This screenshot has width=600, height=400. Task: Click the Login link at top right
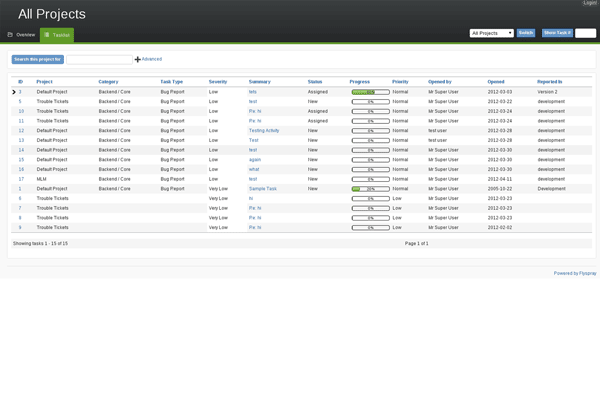point(590,3)
